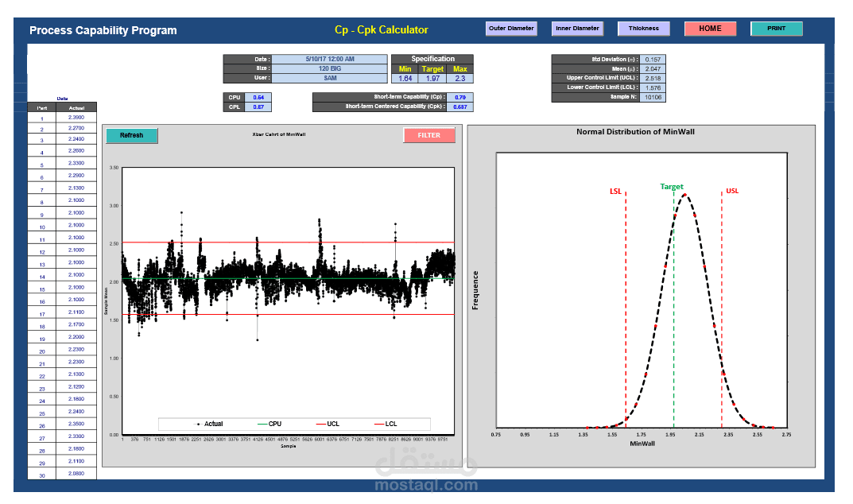Click the Std Deviation value cell
Viewport: 853px width, 504px height.
[x=653, y=60]
